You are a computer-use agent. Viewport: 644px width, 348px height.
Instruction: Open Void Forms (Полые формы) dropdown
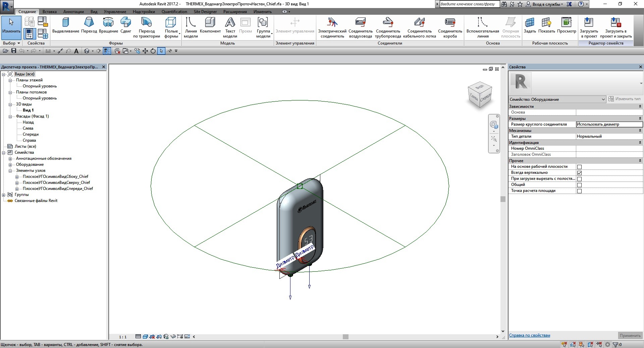pos(171,27)
